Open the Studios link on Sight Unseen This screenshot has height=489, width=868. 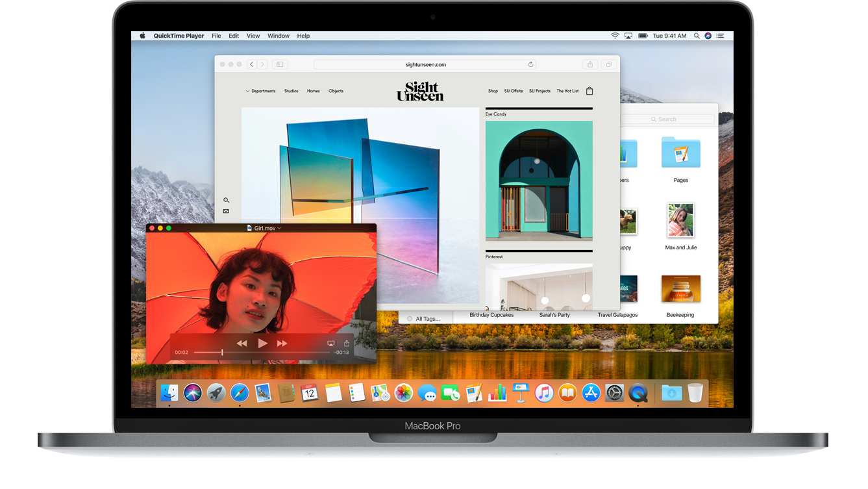(291, 91)
